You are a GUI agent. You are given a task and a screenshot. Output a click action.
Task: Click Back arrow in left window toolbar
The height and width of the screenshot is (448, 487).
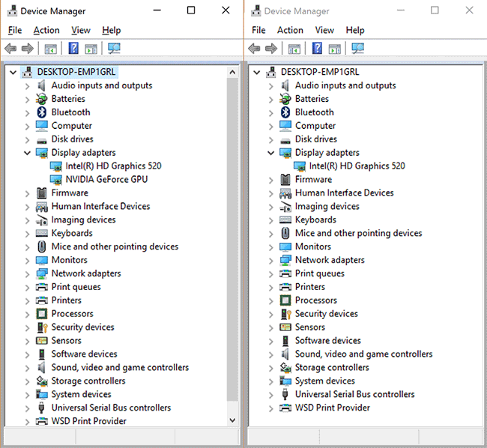(x=11, y=49)
